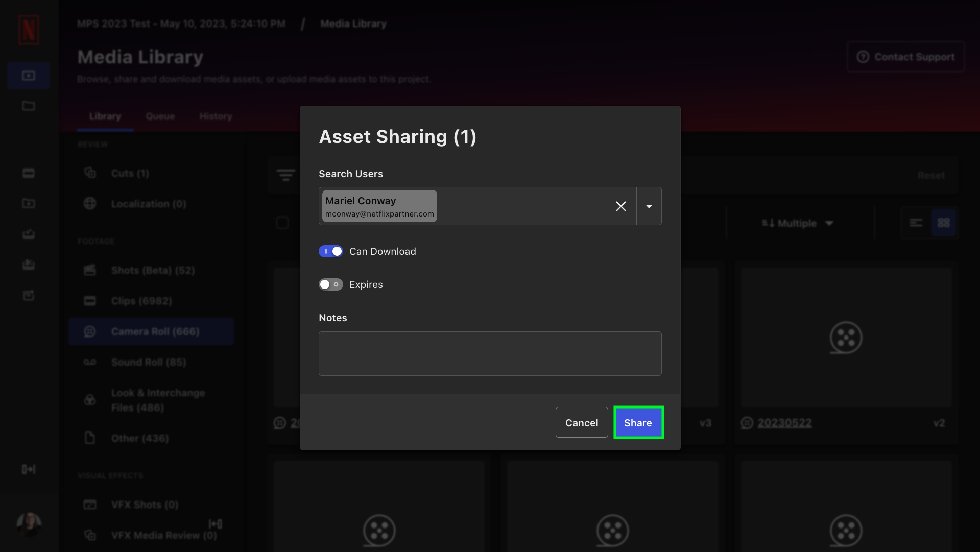Image resolution: width=980 pixels, height=552 pixels.
Task: Open Localization (0) category
Action: (151, 204)
